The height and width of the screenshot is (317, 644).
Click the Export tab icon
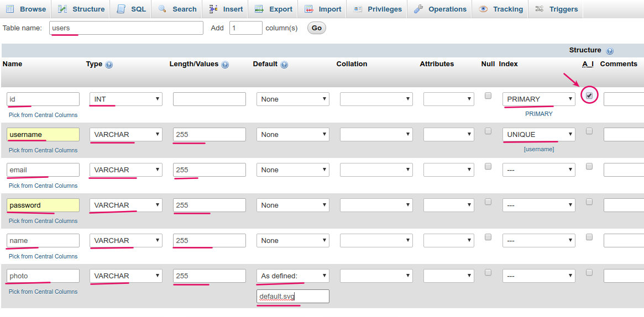pyautogui.click(x=259, y=9)
